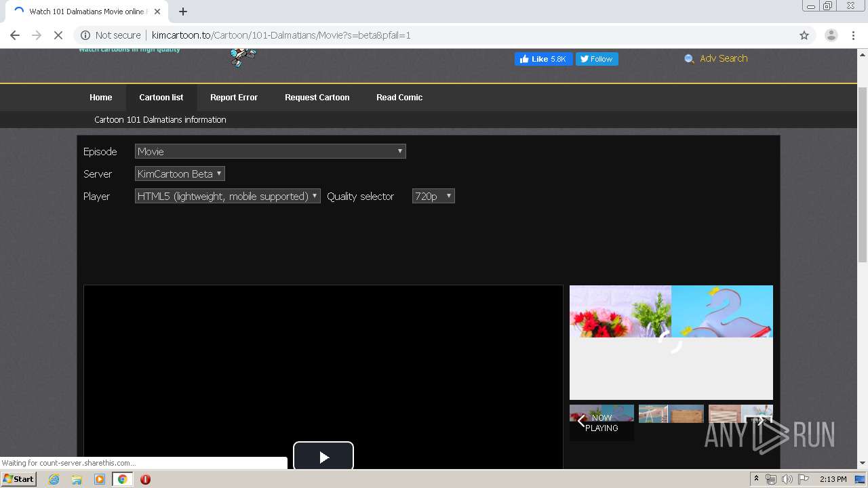Go to the Home menu item

click(x=101, y=98)
